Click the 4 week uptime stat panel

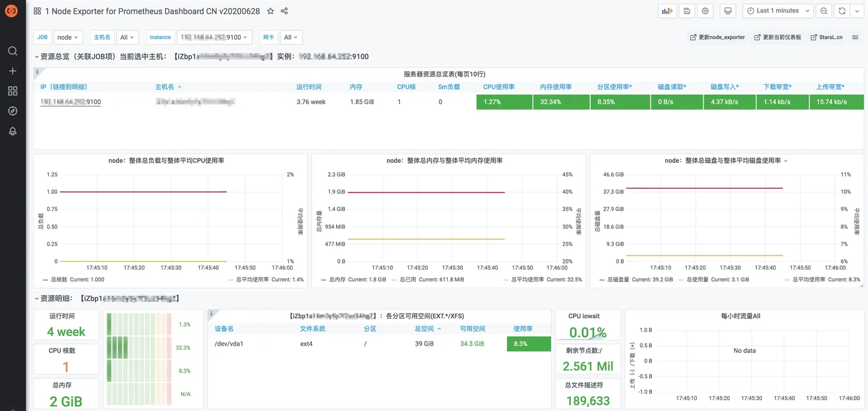coord(66,325)
